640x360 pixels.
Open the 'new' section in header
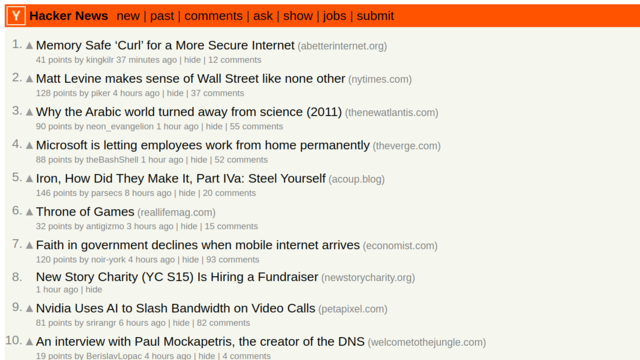[128, 16]
